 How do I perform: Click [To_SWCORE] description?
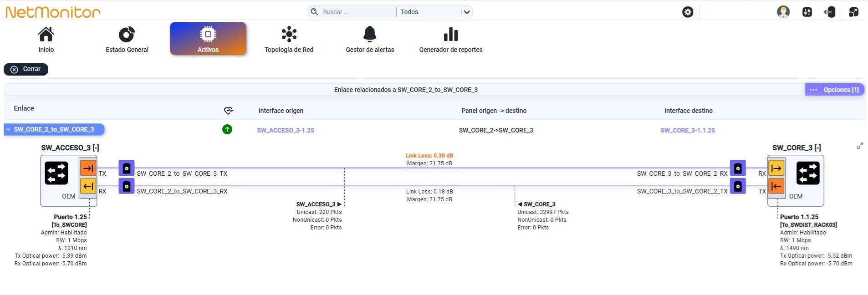pyautogui.click(x=69, y=225)
